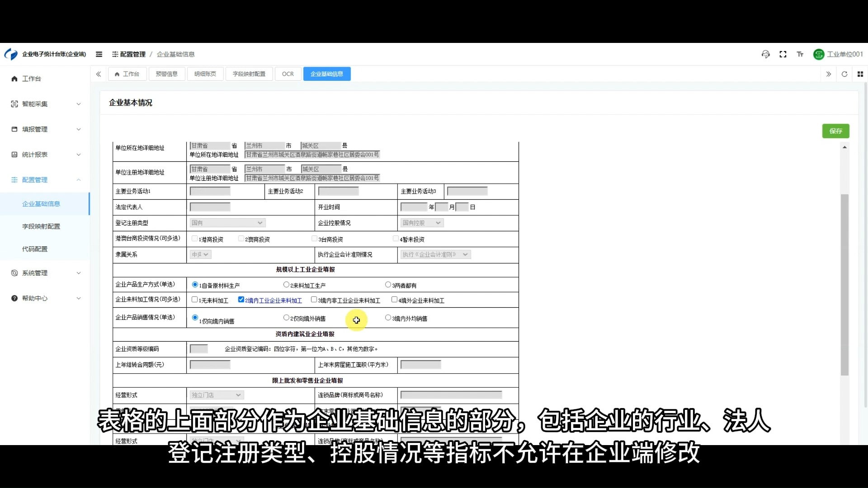The width and height of the screenshot is (868, 488).
Task: Refresh the current page tab
Action: pos(844,74)
